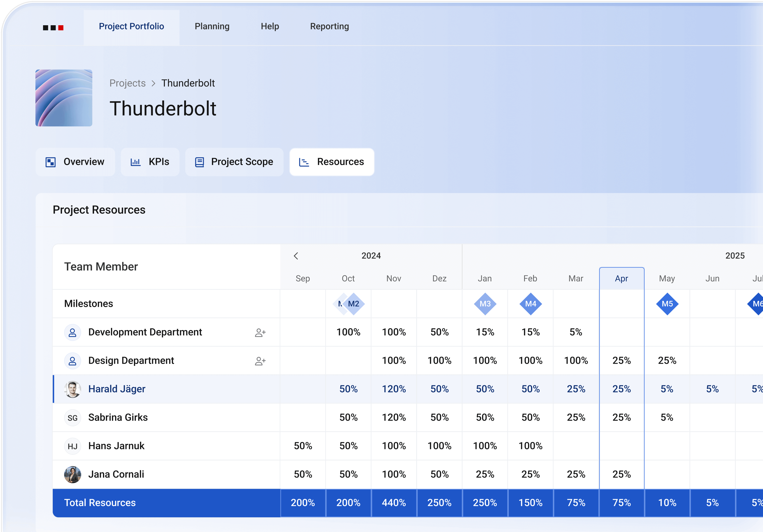
Task: Open Jana Cornali's profile avatar
Action: (x=73, y=474)
